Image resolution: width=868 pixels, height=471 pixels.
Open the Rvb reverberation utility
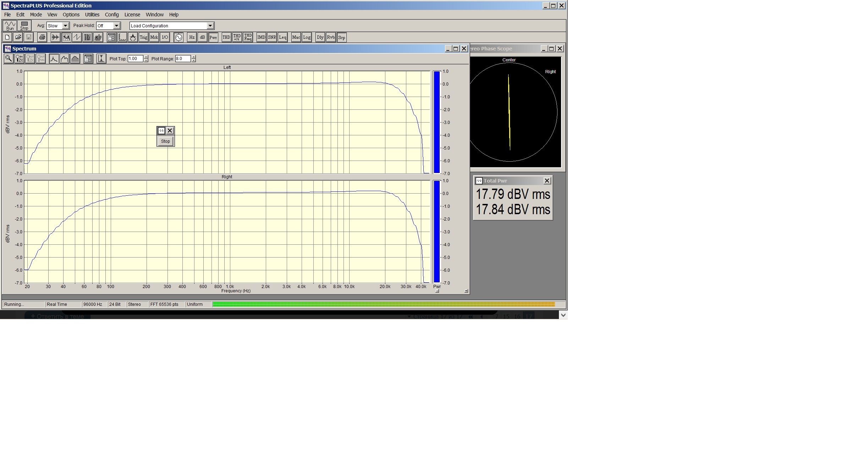331,37
